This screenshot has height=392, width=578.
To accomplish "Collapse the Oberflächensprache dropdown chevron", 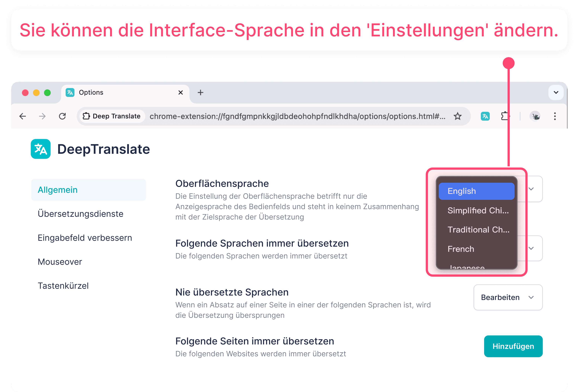I will point(531,189).
